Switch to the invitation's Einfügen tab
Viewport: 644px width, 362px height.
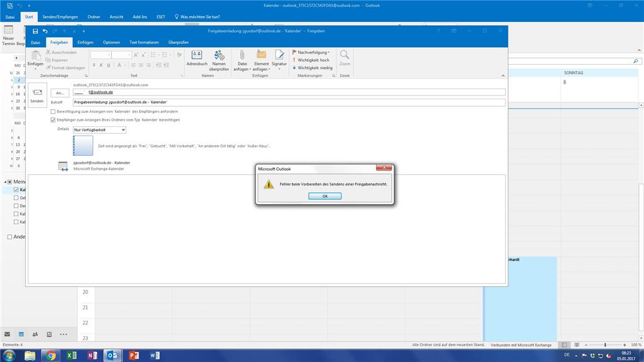click(86, 42)
